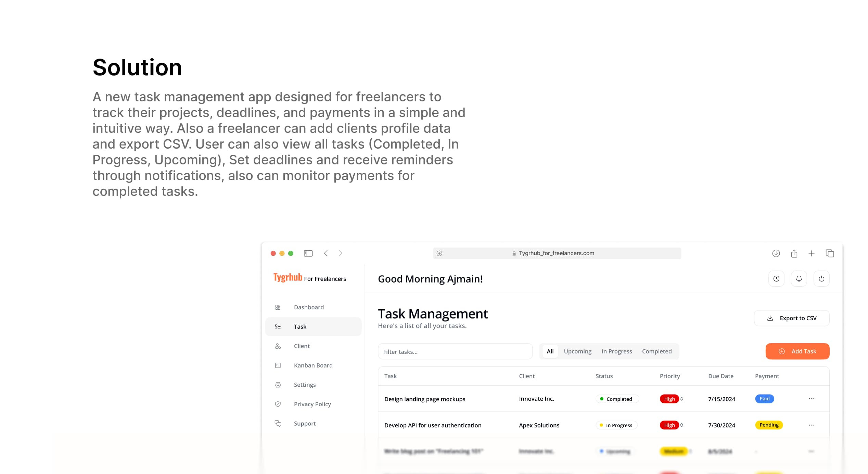
Task: Click inside the Filter tasks field
Action: click(x=455, y=351)
